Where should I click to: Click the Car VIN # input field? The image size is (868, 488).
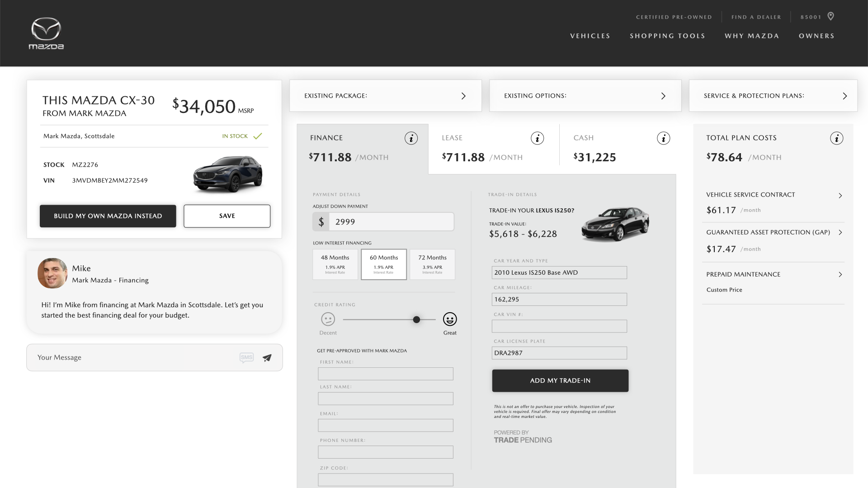coord(559,326)
